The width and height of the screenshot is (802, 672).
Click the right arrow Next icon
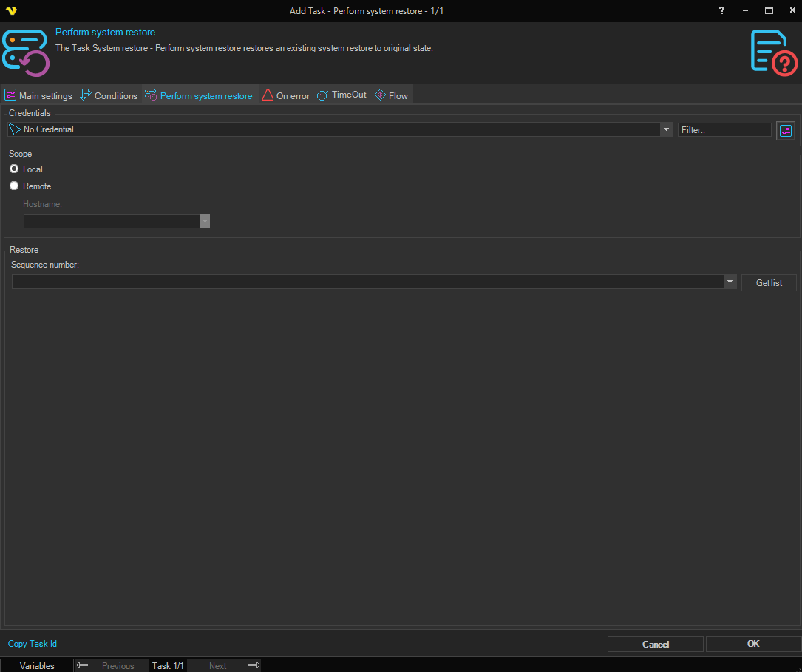click(254, 665)
